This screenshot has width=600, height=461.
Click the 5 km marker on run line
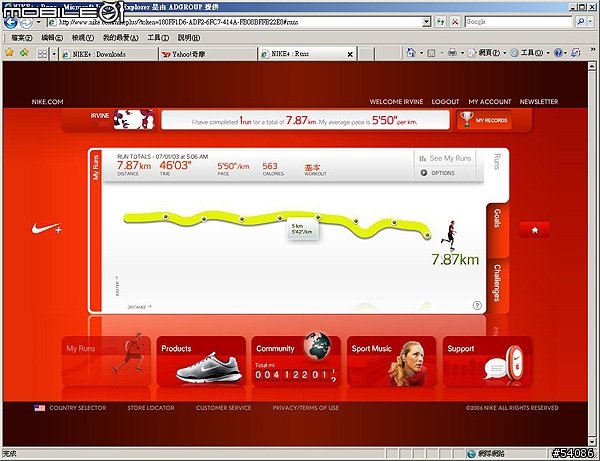pyautogui.click(x=318, y=217)
